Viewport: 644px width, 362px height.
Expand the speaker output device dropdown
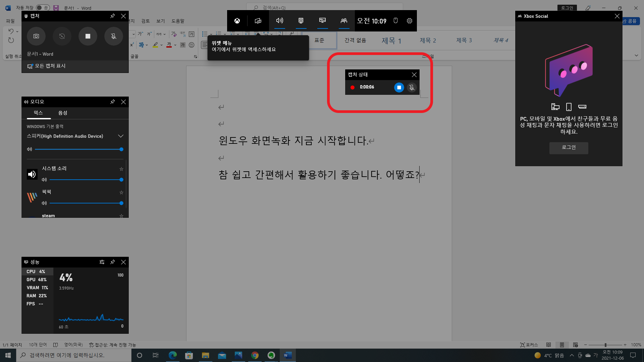(x=121, y=136)
